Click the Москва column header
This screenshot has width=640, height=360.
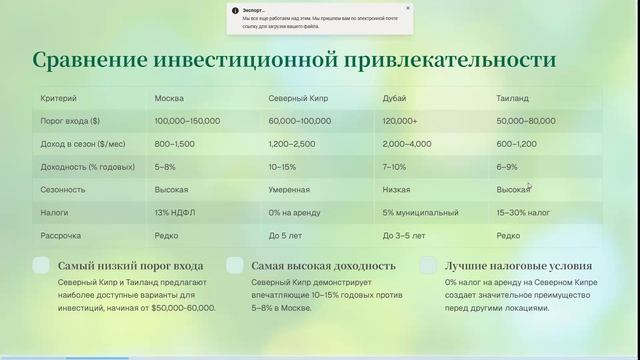click(x=169, y=98)
